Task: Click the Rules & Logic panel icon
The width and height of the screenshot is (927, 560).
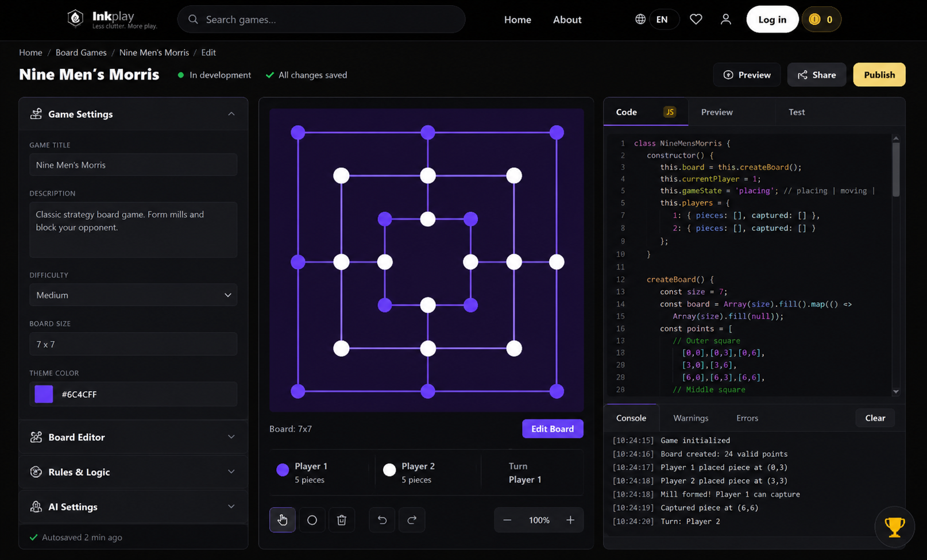Action: pos(36,472)
